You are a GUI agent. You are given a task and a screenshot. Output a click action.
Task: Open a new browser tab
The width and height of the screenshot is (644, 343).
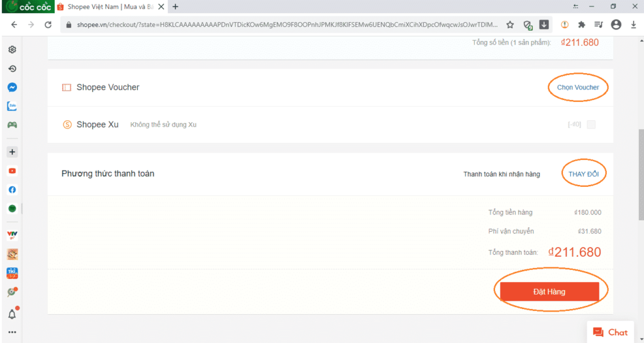tap(175, 6)
